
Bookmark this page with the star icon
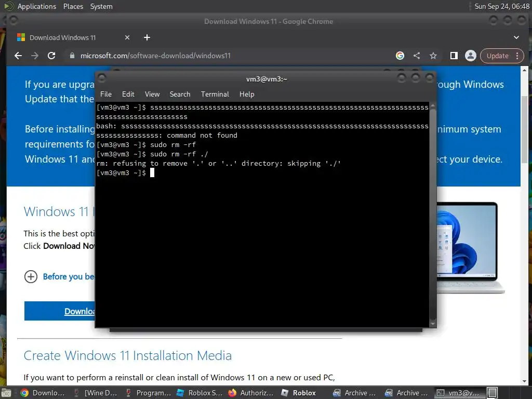[433, 56]
